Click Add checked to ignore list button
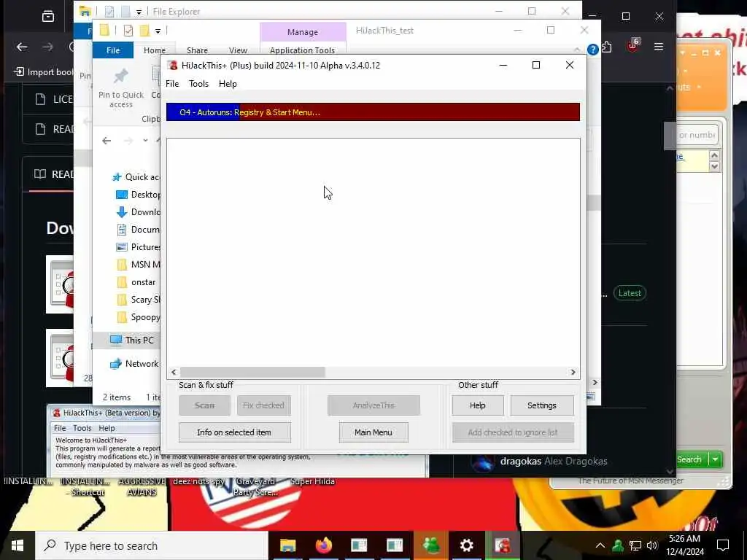Screen dimensions: 747x560 (x=513, y=432)
